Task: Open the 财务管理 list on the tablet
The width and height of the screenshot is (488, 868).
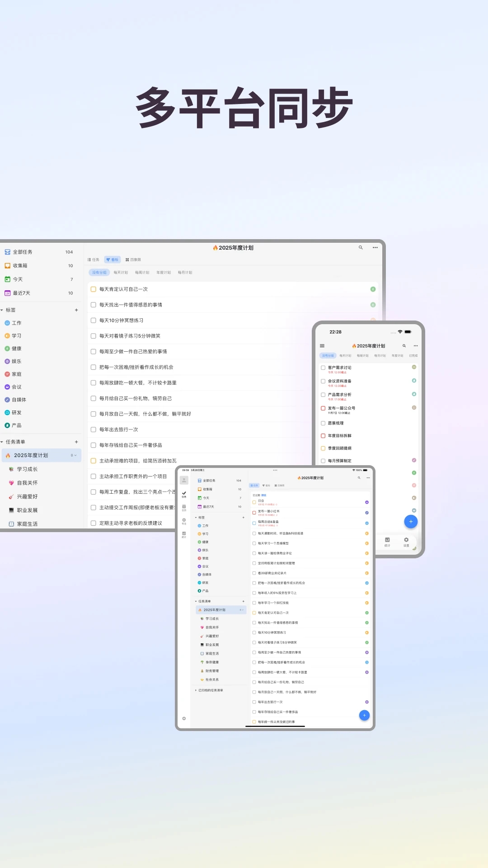Action: [212, 671]
